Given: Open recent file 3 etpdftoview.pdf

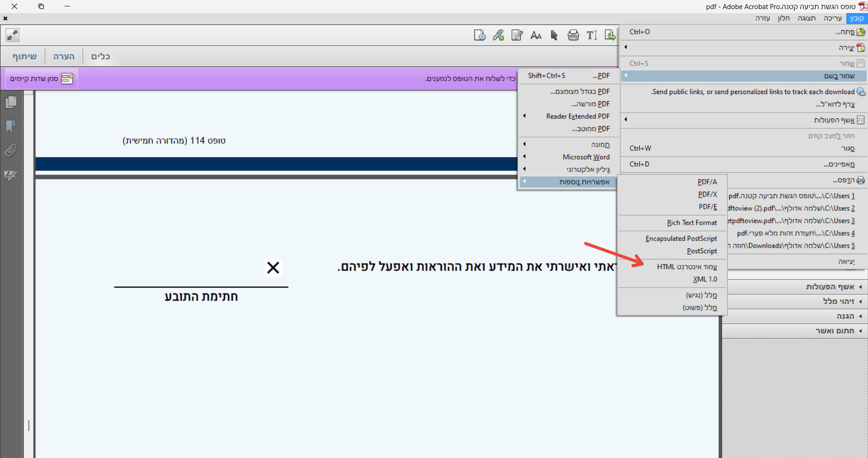Looking at the screenshot, I should point(797,221).
